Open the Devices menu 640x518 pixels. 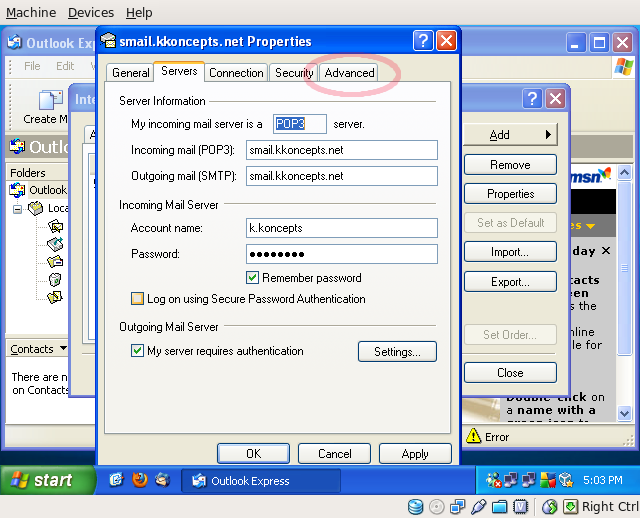[x=91, y=13]
